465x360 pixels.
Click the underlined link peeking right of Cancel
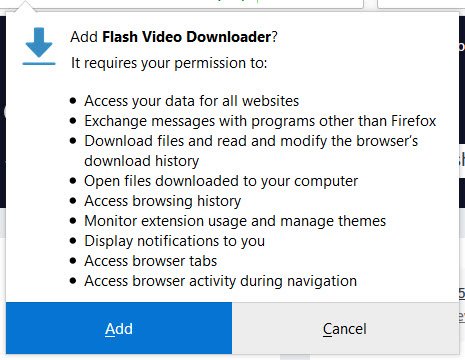(x=462, y=316)
